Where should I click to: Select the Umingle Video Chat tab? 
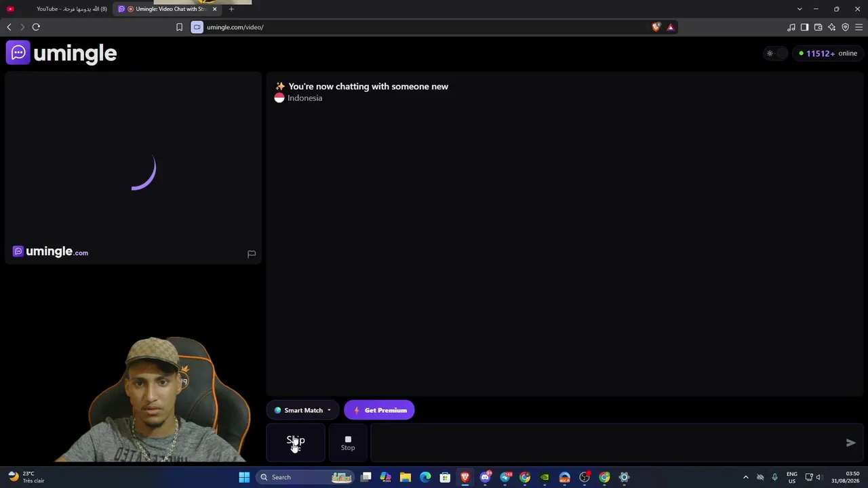[x=166, y=9]
